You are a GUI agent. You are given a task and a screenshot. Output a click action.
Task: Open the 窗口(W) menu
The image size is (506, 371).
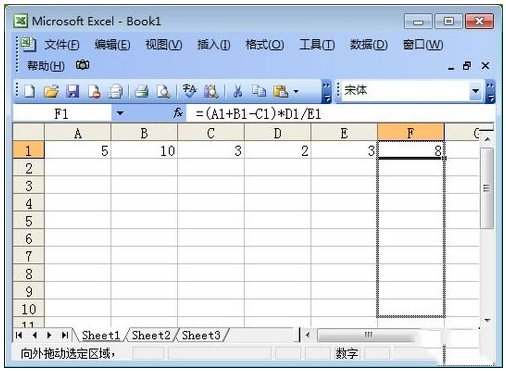(423, 44)
